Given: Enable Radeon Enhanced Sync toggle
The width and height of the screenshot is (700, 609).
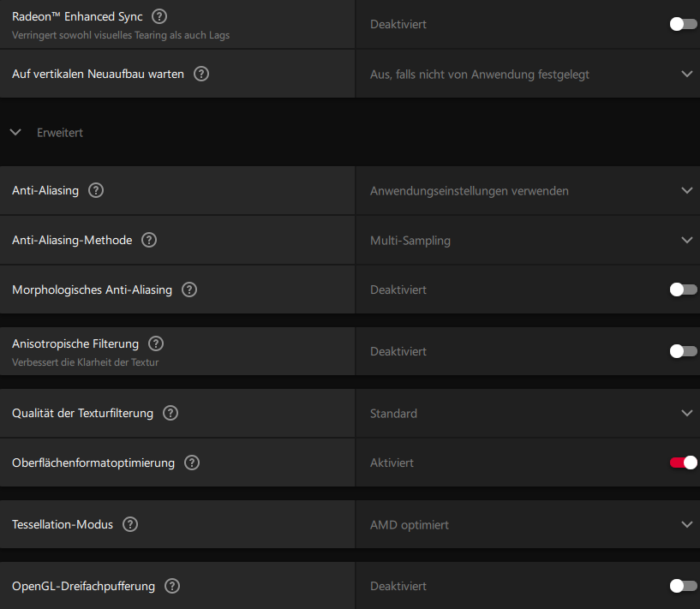Looking at the screenshot, I should click(683, 24).
